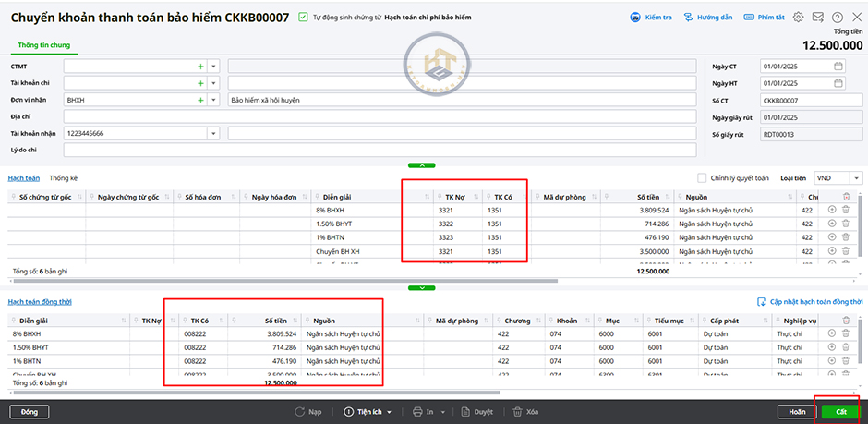
Task: Add a row after 1.50% BHYT in Hạch toán
Action: point(832,224)
